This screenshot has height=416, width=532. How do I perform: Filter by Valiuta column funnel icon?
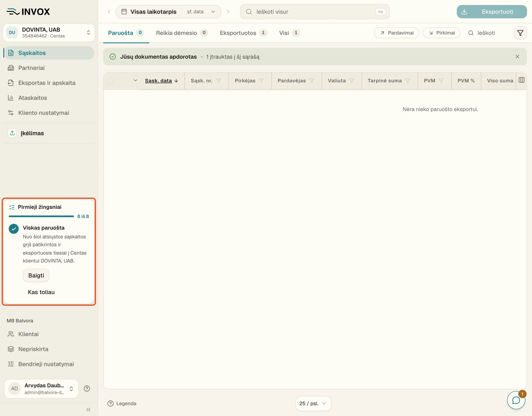point(351,81)
